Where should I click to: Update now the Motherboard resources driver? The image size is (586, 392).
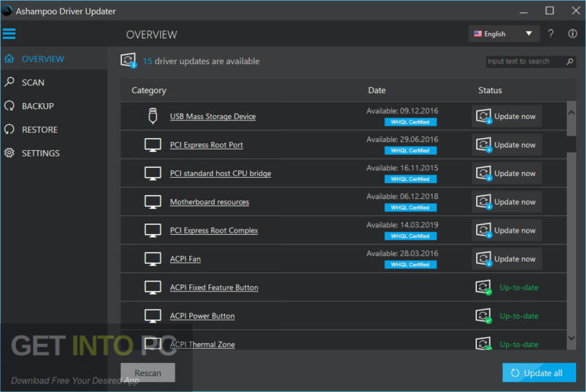507,202
